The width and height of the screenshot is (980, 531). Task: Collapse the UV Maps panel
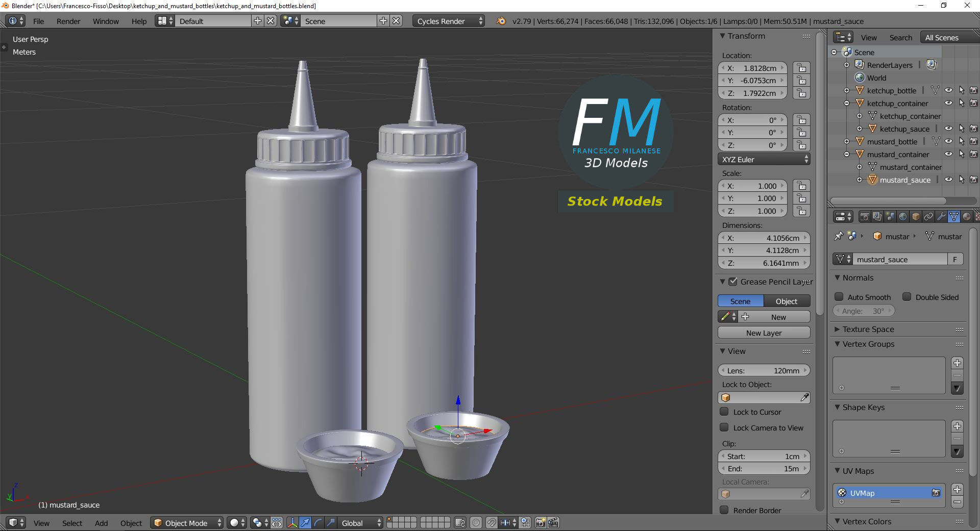click(x=837, y=471)
